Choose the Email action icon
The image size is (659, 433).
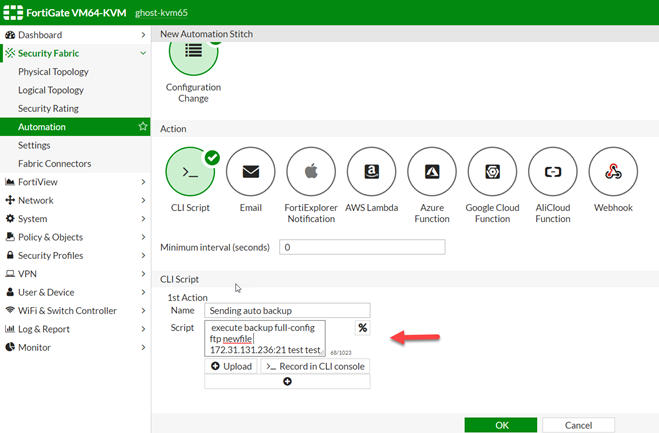[x=250, y=172]
